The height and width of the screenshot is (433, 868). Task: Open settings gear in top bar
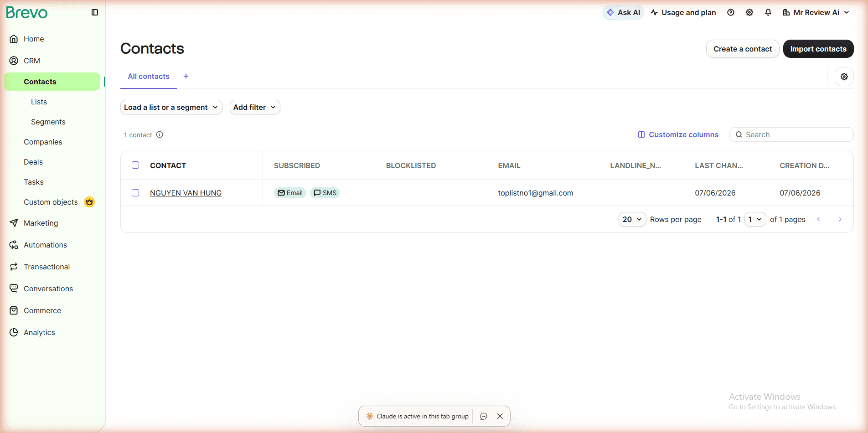[x=749, y=12]
